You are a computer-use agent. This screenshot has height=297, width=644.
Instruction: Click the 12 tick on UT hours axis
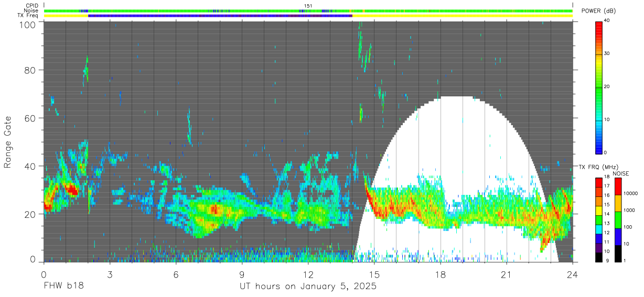point(308,274)
